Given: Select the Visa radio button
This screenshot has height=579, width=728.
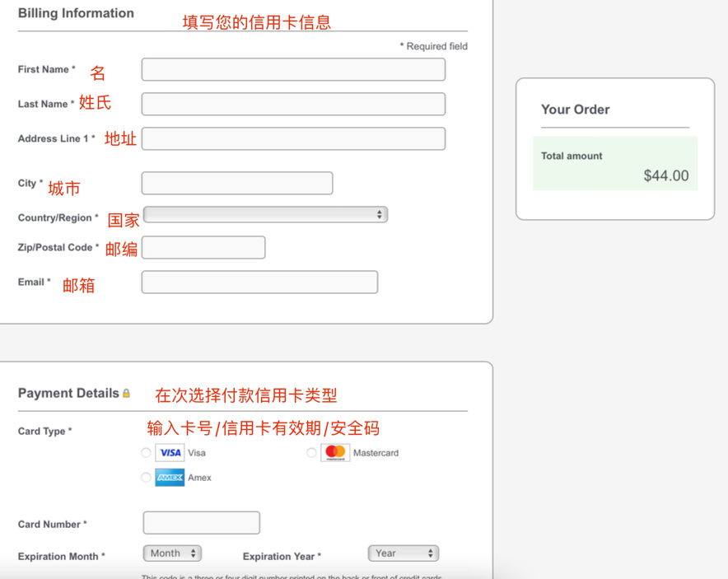Looking at the screenshot, I should point(146,453).
